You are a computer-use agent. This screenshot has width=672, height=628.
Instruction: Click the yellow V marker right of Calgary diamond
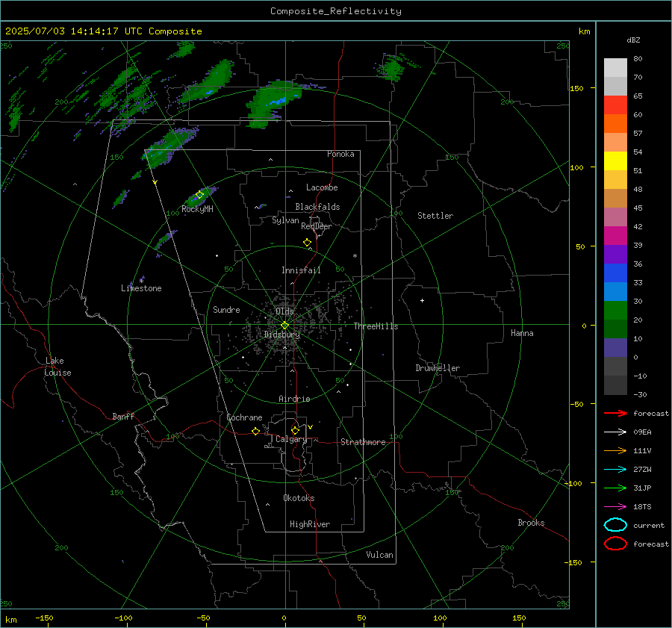[x=311, y=427]
